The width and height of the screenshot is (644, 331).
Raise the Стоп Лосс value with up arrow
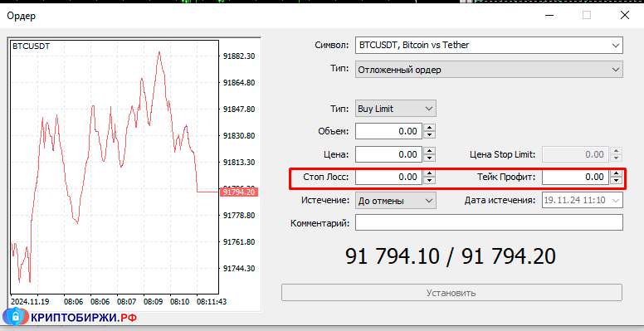click(x=429, y=173)
